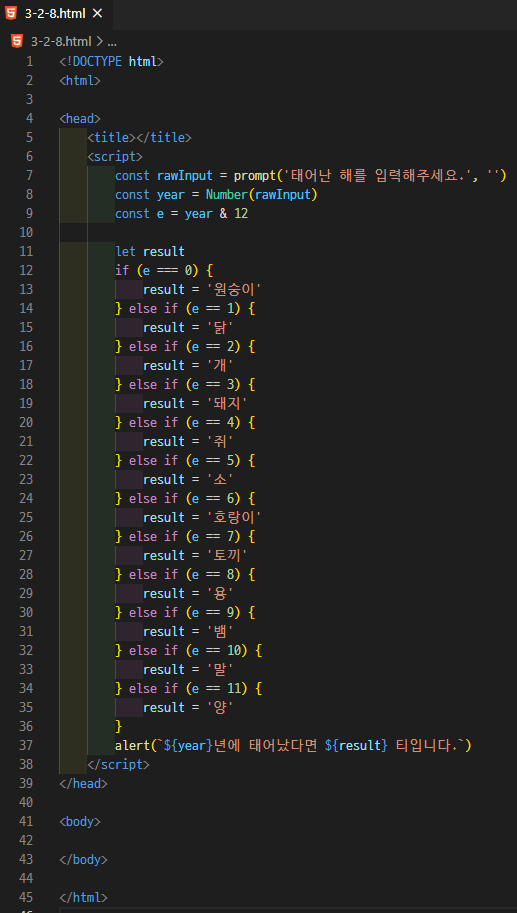The width and height of the screenshot is (517, 913).
Task: Click the closing </script> tag
Action: click(118, 764)
